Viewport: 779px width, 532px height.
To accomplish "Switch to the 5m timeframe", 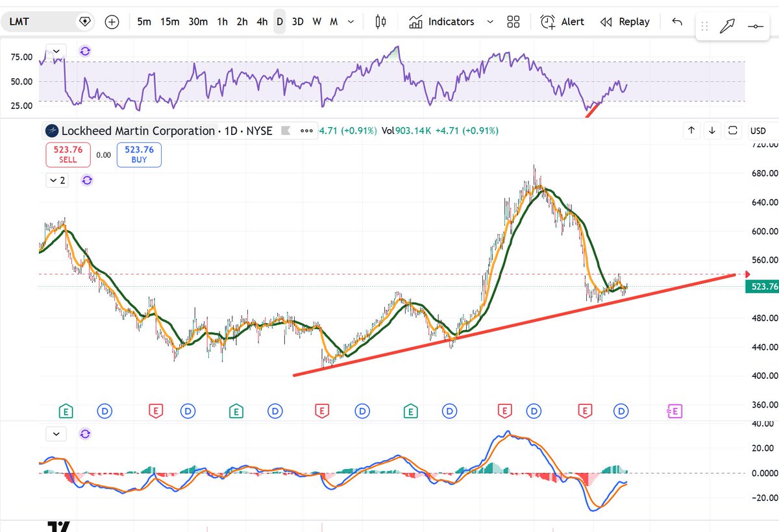I will tap(144, 21).
